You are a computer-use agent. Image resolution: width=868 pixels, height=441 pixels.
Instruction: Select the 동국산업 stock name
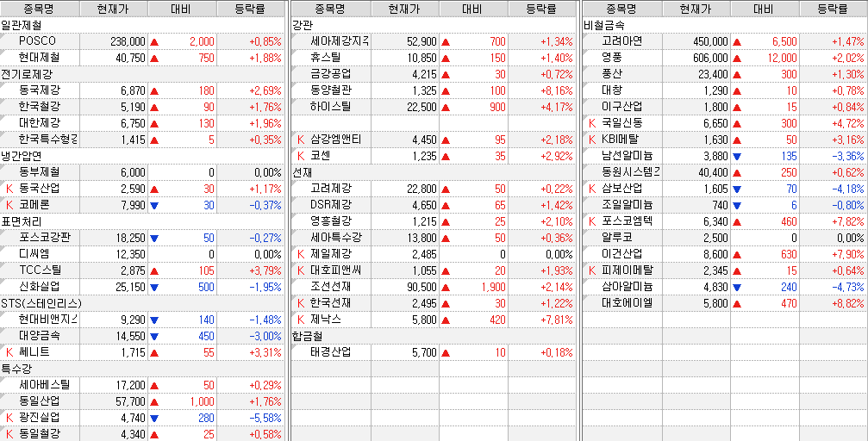[39, 188]
